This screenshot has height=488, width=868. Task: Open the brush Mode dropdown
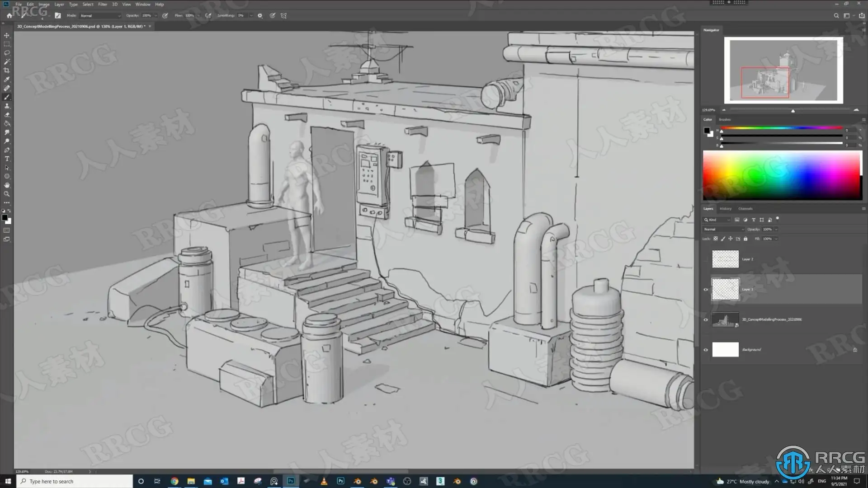click(x=100, y=15)
